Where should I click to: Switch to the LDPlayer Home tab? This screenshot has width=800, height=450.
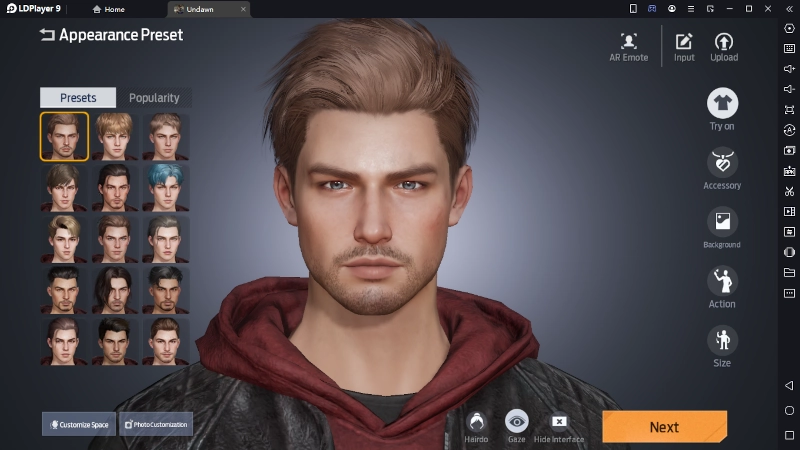point(109,9)
